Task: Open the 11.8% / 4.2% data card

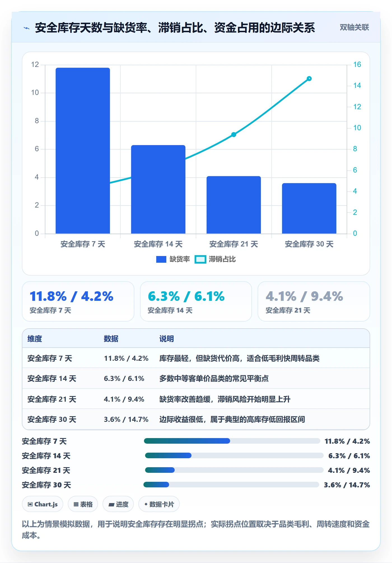Action: [x=78, y=301]
